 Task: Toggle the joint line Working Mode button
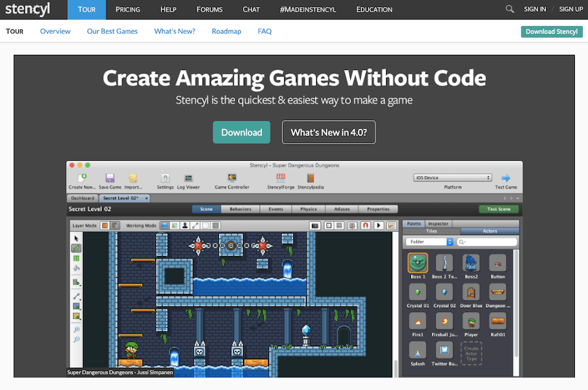[x=195, y=225]
